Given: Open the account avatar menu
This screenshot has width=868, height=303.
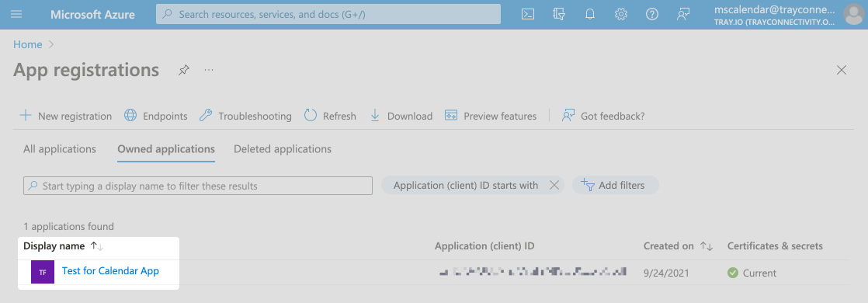Looking at the screenshot, I should click(x=853, y=15).
